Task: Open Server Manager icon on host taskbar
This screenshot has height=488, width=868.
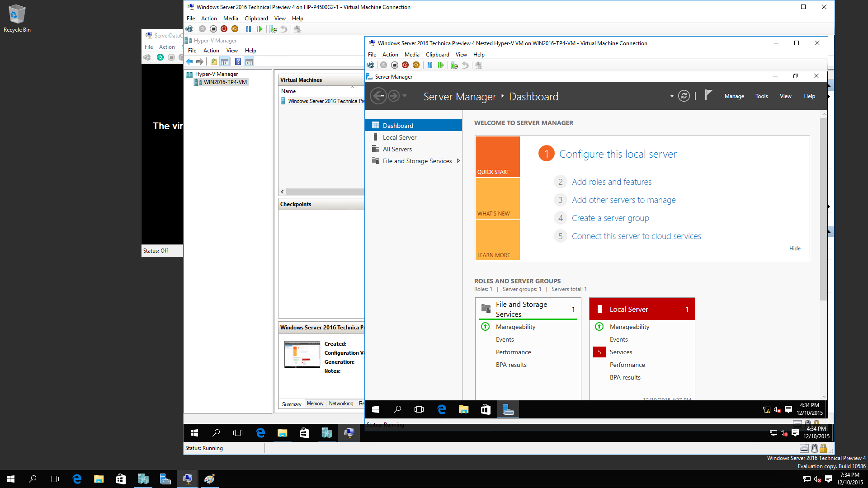Action: click(x=165, y=479)
